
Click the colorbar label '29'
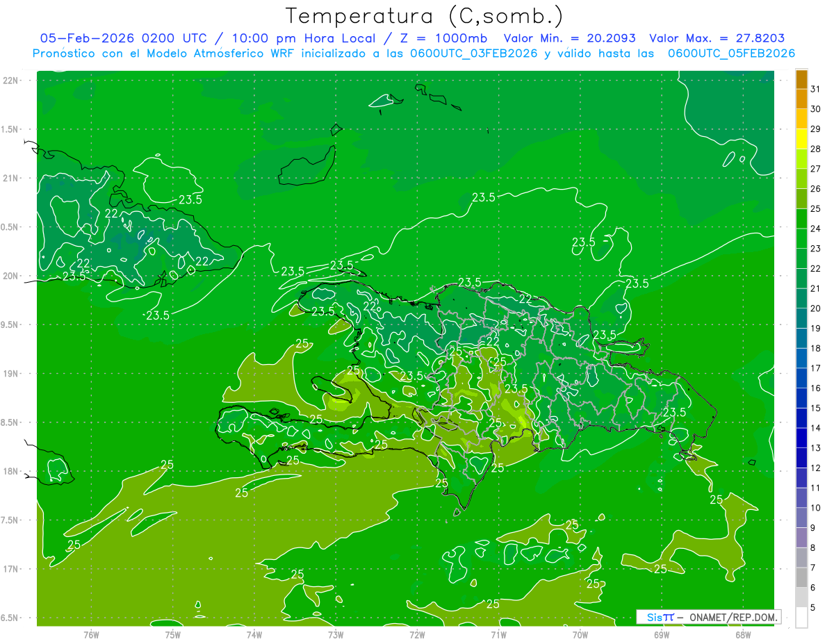(x=816, y=129)
